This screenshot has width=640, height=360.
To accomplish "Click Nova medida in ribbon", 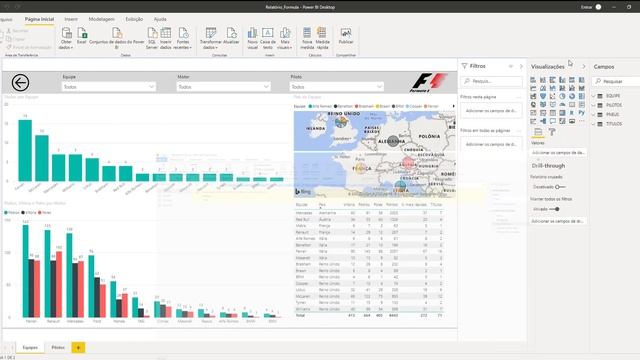I will click(307, 38).
